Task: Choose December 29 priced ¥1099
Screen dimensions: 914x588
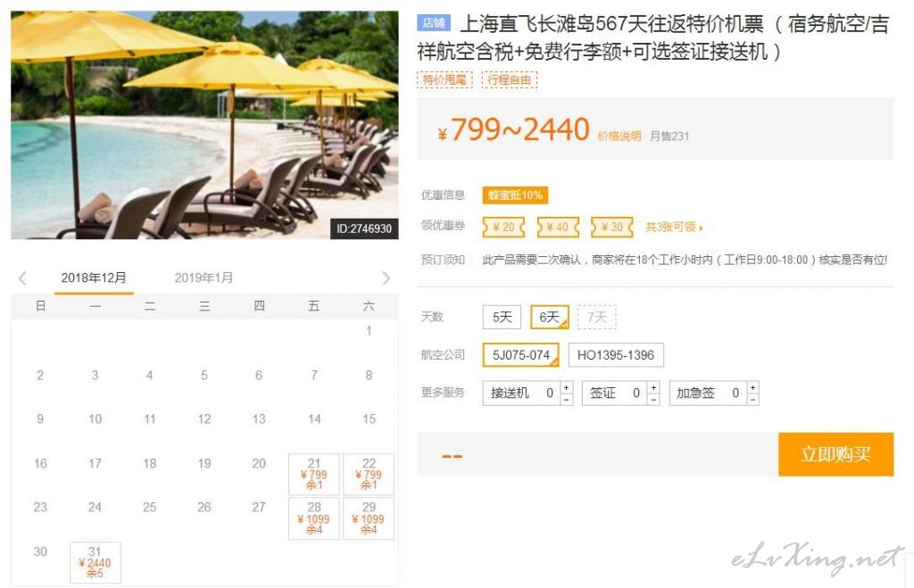Action: pyautogui.click(x=369, y=518)
